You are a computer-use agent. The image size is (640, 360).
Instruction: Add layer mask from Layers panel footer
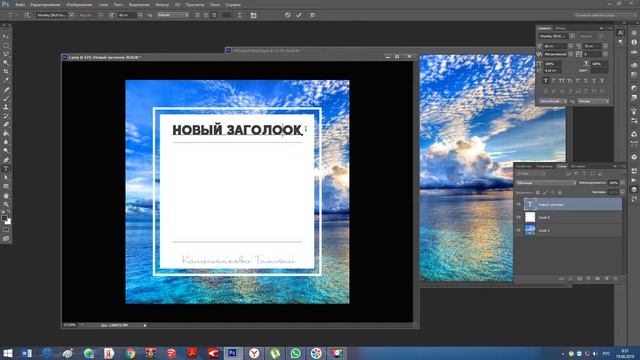tap(580, 279)
